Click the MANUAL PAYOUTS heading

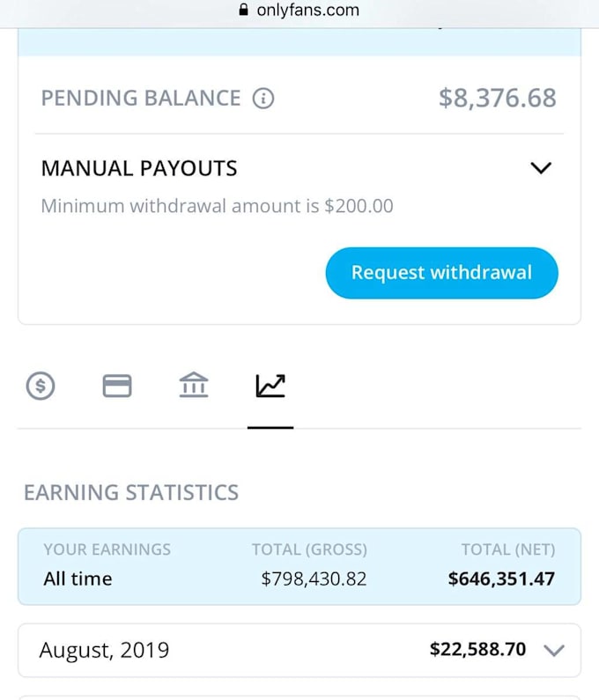tap(139, 168)
